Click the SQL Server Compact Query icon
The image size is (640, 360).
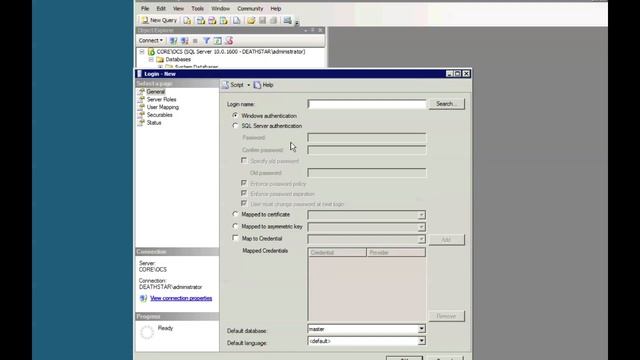[x=236, y=20]
